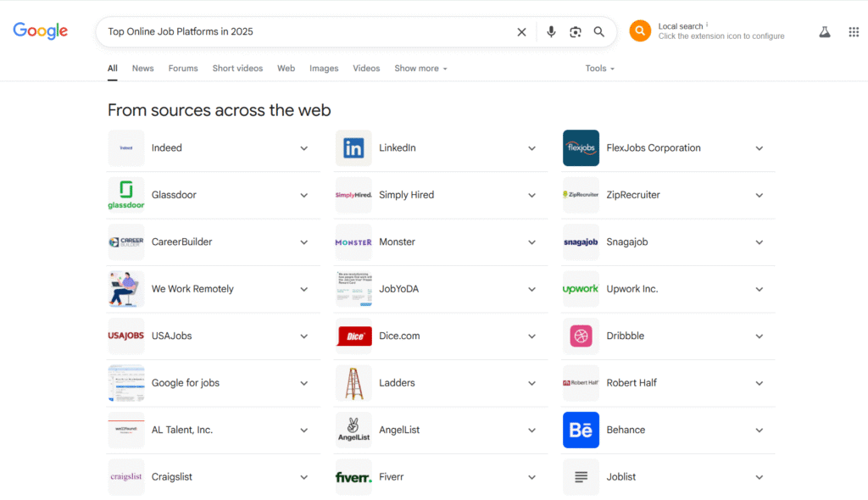Click the Dice.com source name
This screenshot has height=500, width=868.
pyautogui.click(x=399, y=336)
